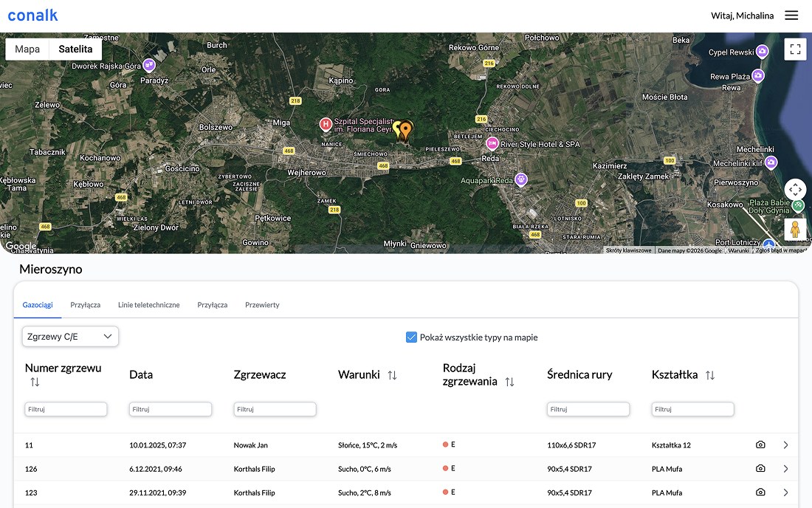Select the first Przyłącza tab
This screenshot has height=508, width=812.
[x=86, y=305]
